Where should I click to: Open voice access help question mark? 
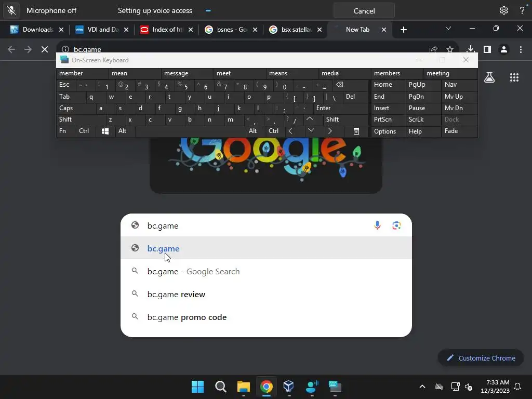522,10
